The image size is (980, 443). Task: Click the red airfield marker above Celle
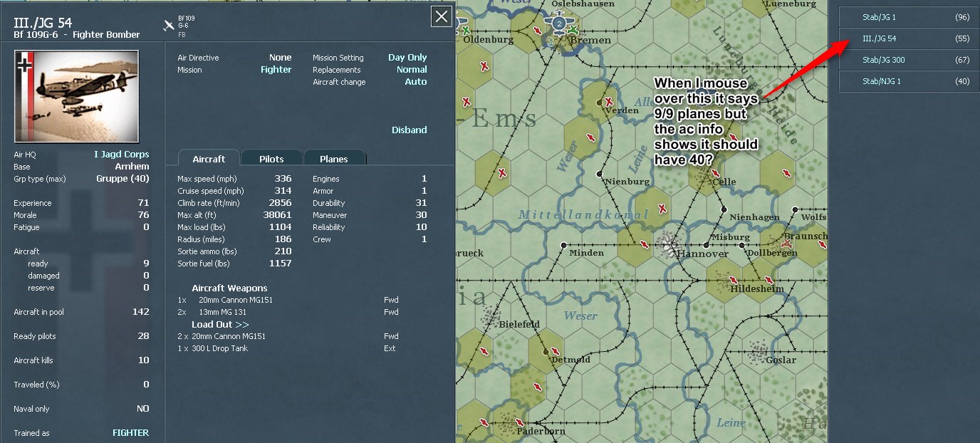[716, 173]
